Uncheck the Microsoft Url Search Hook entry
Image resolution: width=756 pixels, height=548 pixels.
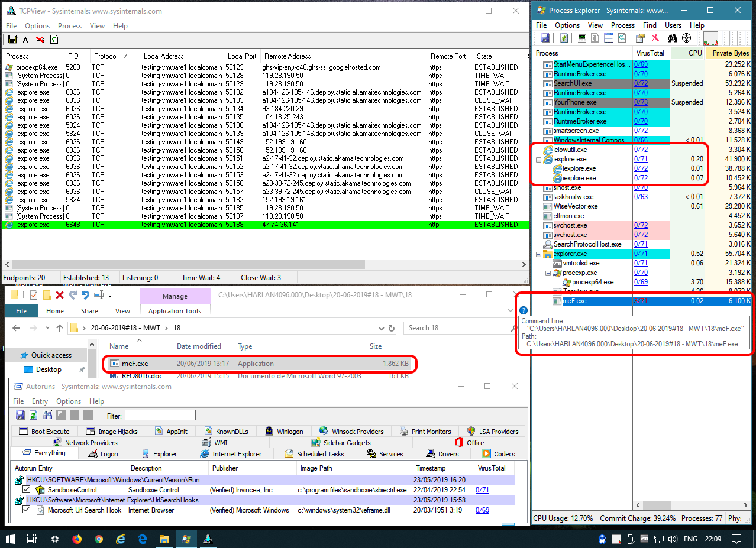coord(26,510)
